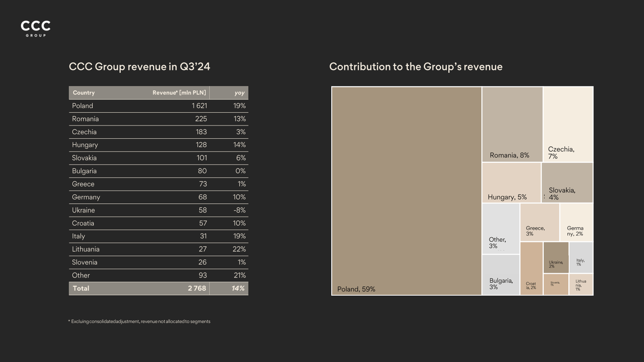
Task: Click the 'Revenue* [mln PLN]' column header
Action: click(179, 93)
